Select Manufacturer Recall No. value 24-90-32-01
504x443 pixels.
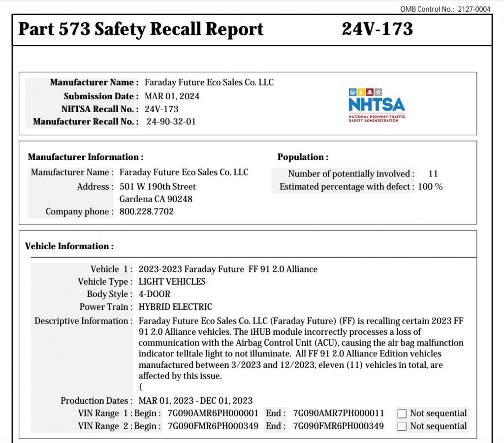[x=171, y=121]
